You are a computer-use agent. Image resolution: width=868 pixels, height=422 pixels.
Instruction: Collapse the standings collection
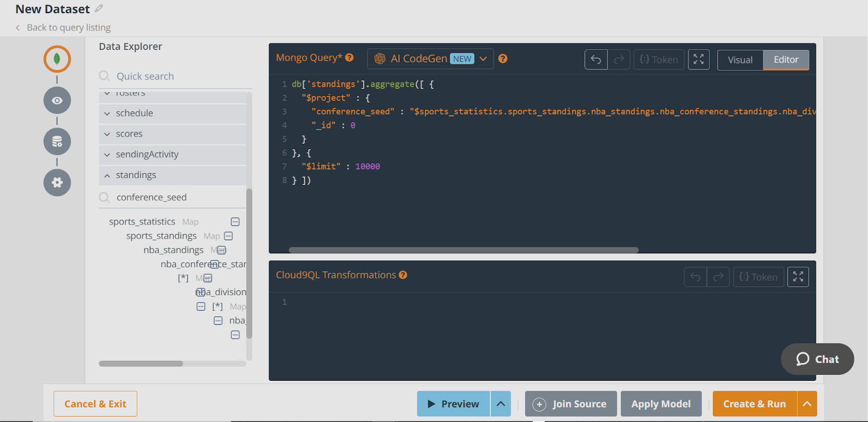tap(173, 175)
